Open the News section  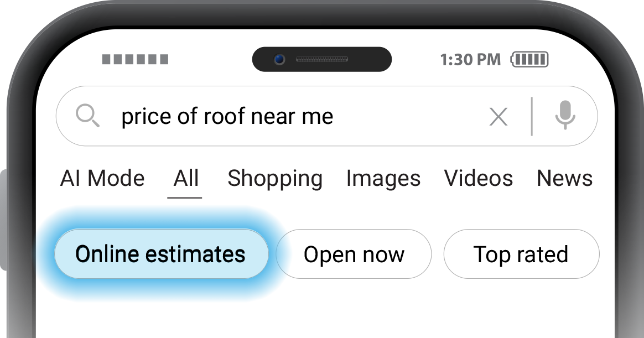point(564,178)
